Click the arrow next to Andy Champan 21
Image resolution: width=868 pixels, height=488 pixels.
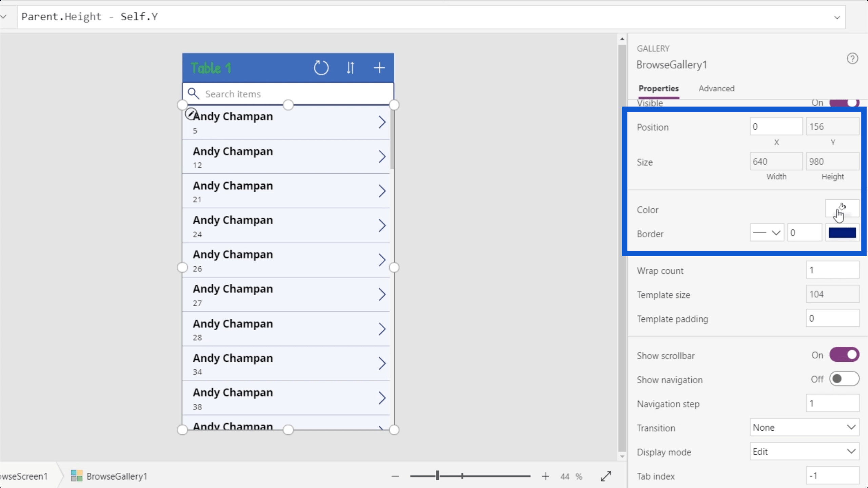(x=382, y=191)
